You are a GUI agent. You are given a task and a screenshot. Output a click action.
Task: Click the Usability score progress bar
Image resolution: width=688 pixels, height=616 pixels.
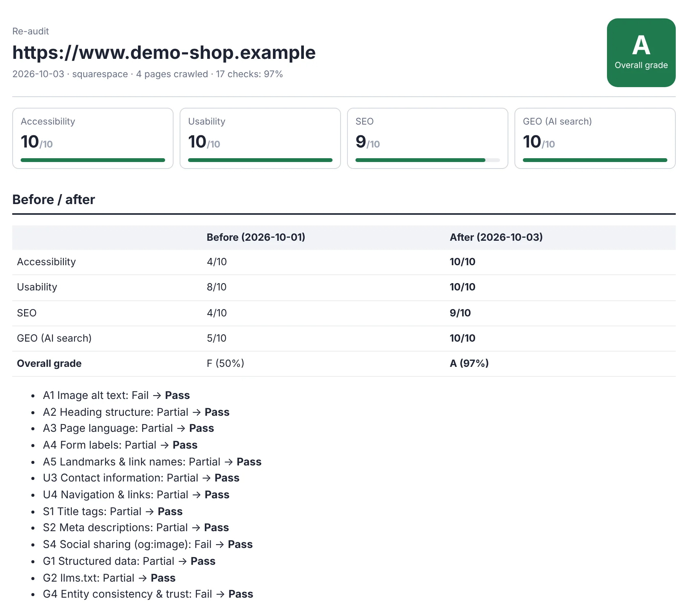[260, 160]
